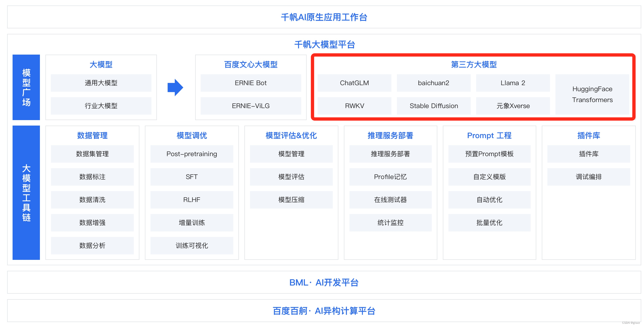
Task: Open 插件库 item box
Action: pyautogui.click(x=589, y=154)
